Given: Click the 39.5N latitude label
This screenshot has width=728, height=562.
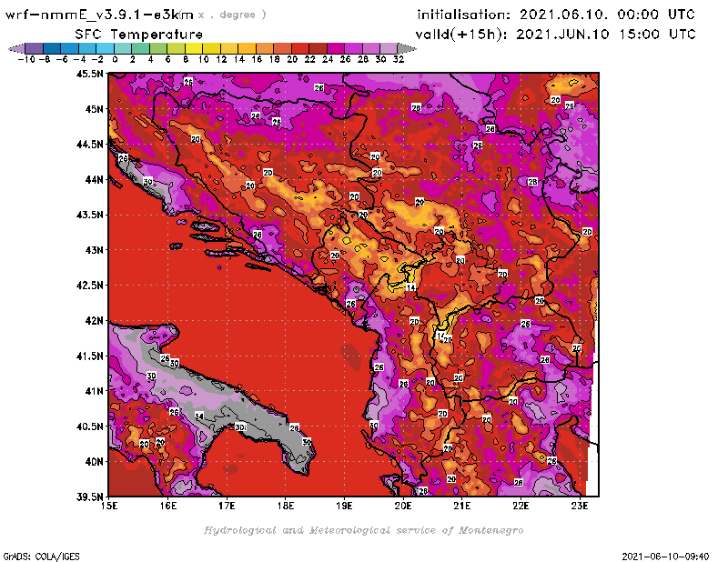Looking at the screenshot, I should pos(89,497).
